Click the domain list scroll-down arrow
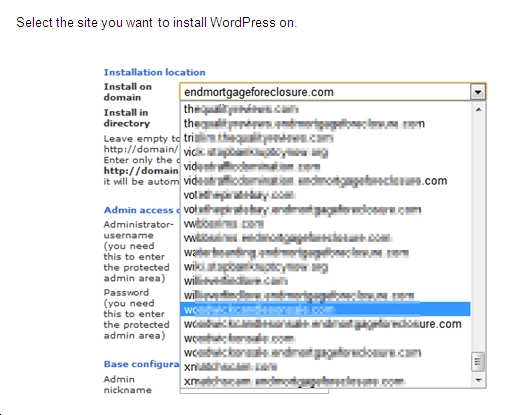514x415 pixels. click(x=478, y=380)
